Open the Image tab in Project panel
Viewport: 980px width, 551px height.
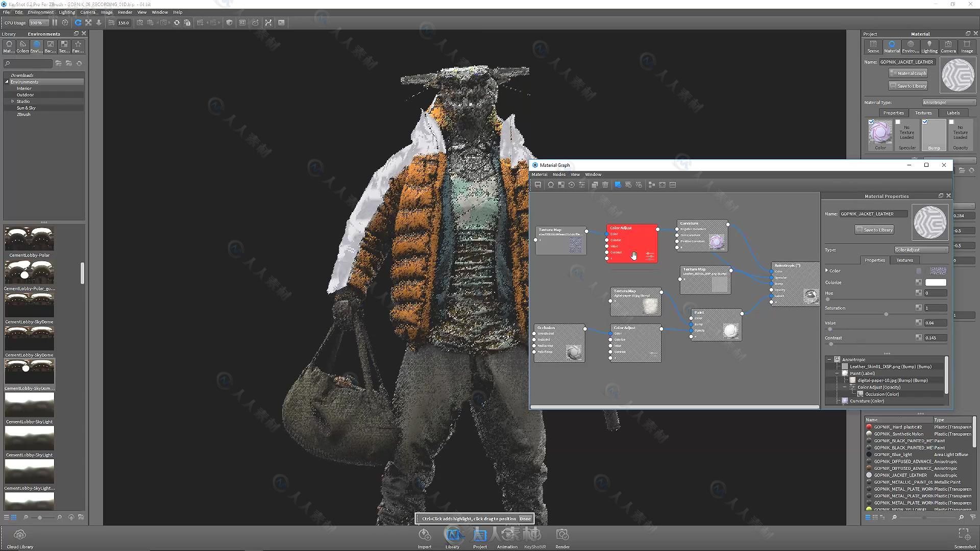click(967, 46)
